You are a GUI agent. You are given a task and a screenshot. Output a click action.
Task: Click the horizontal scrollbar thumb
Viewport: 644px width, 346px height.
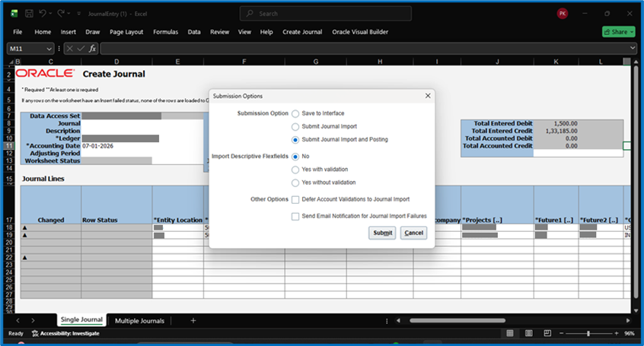(457, 321)
